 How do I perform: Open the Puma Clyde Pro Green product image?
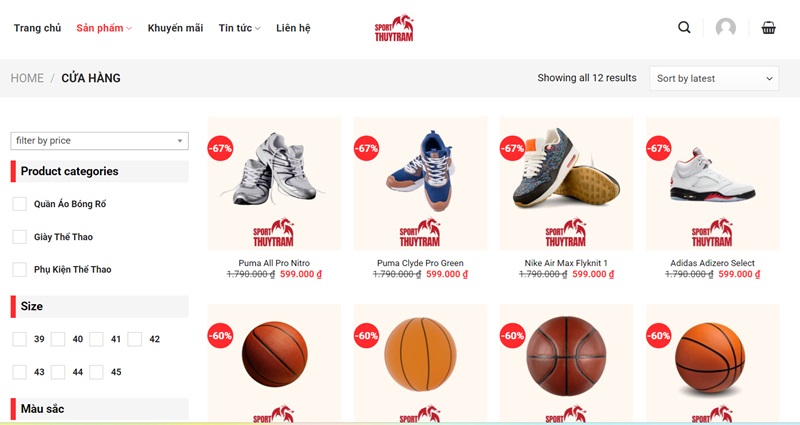coord(420,183)
